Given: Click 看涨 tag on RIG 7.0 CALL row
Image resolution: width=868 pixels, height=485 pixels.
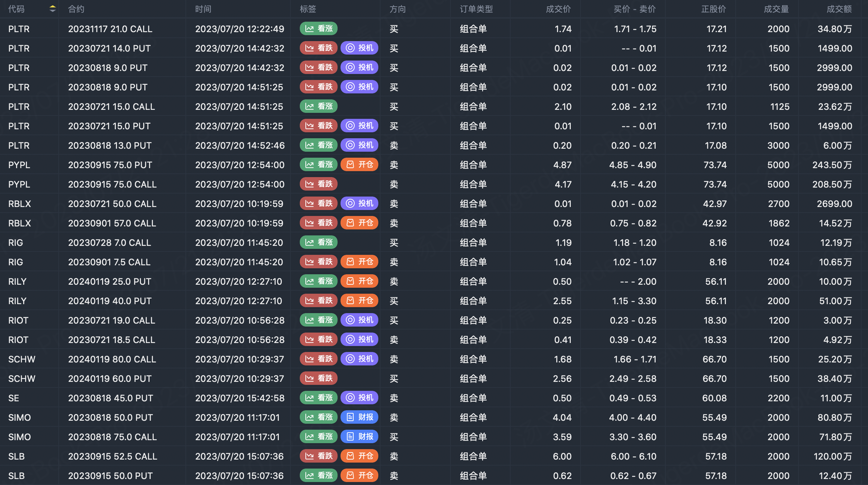Looking at the screenshot, I should pyautogui.click(x=318, y=243).
